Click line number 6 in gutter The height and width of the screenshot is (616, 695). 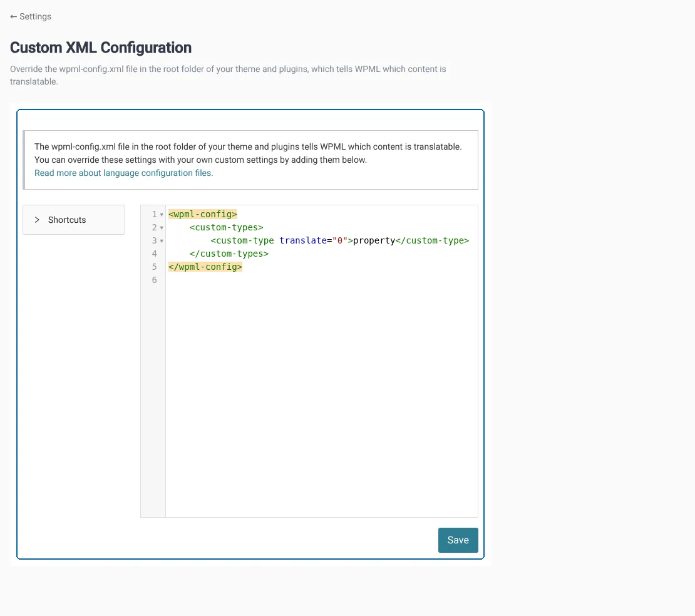coord(154,280)
